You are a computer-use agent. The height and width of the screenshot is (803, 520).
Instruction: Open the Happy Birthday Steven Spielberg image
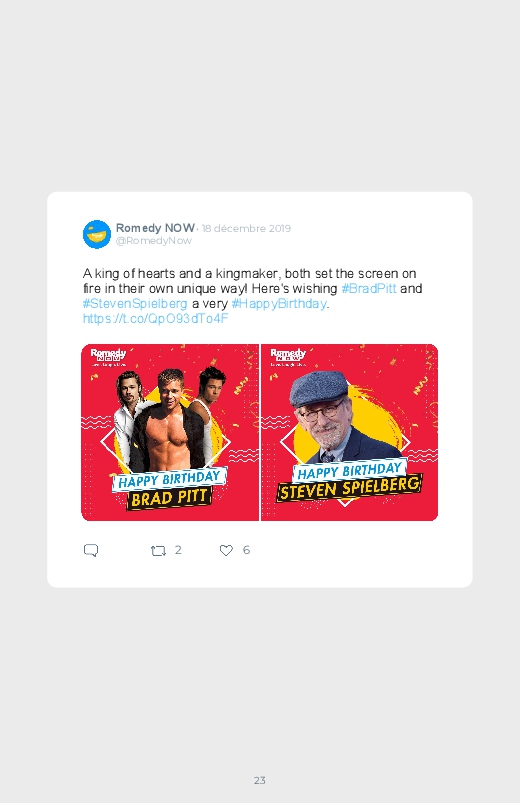coord(349,433)
